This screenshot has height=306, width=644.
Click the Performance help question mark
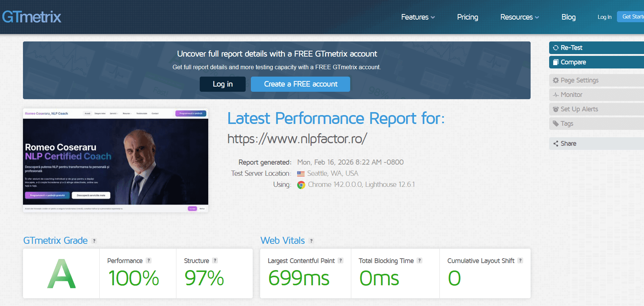click(x=149, y=260)
